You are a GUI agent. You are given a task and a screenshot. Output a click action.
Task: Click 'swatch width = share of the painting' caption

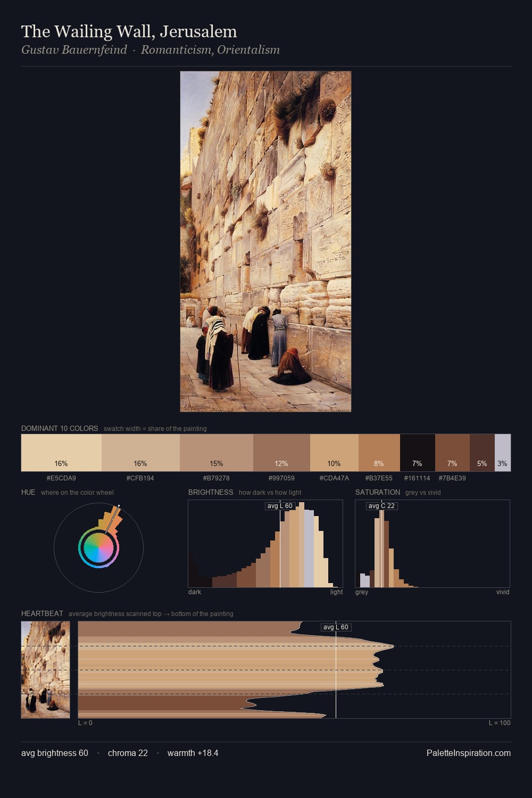click(x=155, y=429)
